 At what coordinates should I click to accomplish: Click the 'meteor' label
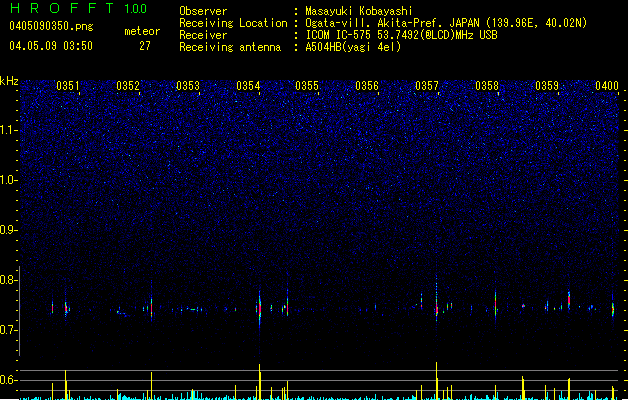[142, 31]
